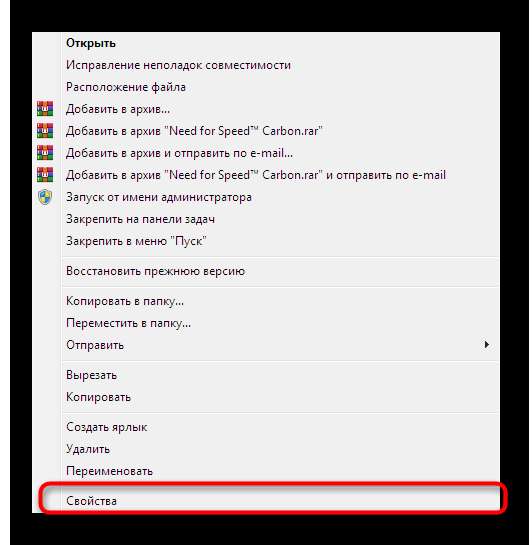532x545 pixels.
Task: Click WinRAR icon by the Carbon.rar e-mail entry
Action: [x=45, y=174]
